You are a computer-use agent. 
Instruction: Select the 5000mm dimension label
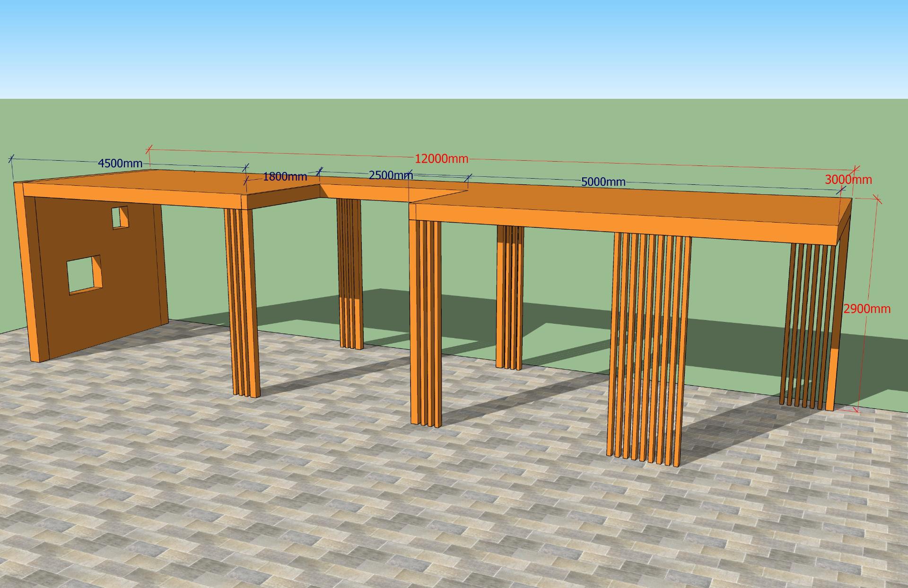[x=603, y=182]
